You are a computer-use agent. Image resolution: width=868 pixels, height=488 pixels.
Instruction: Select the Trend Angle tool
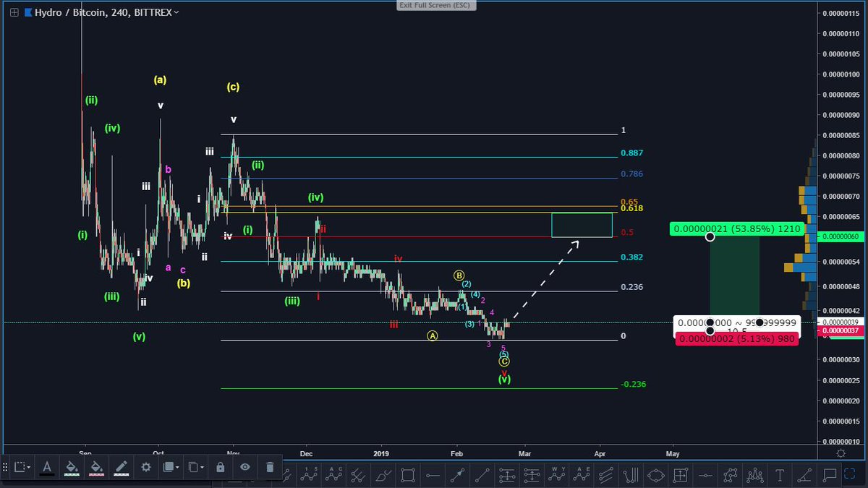(x=804, y=475)
